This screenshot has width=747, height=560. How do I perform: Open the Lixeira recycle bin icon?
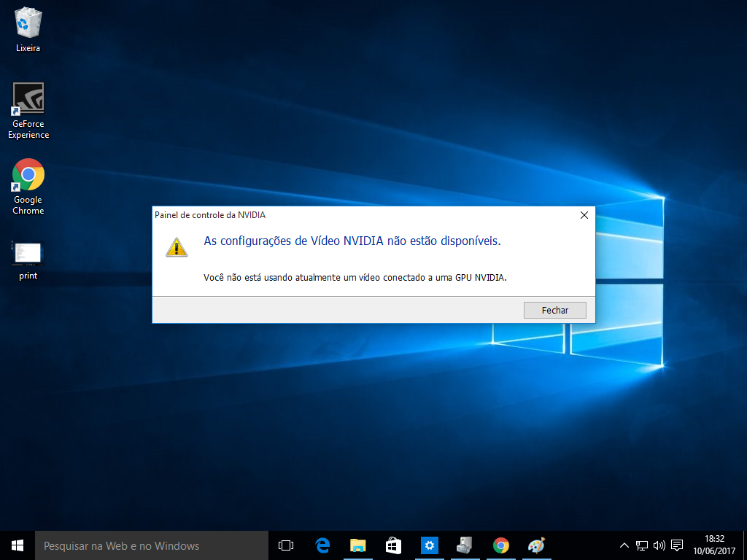pos(28,29)
